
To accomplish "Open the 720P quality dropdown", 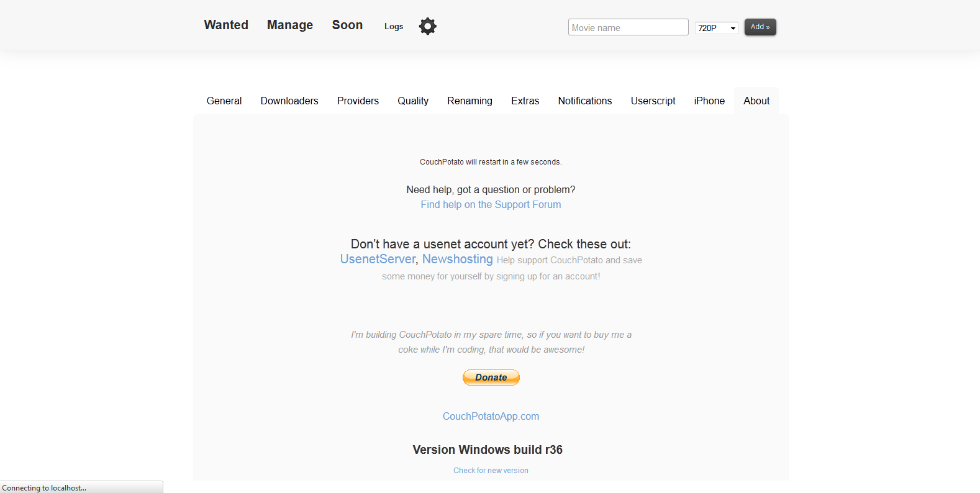I will click(717, 27).
